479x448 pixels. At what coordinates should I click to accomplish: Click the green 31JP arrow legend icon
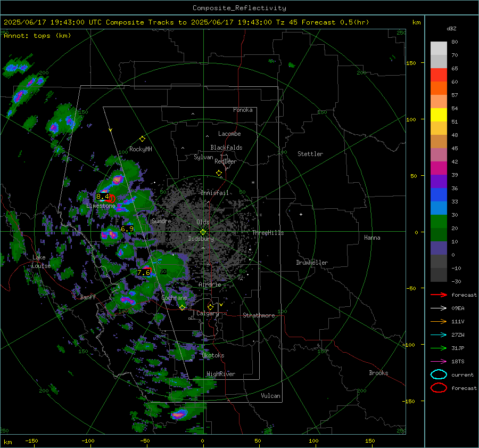[439, 348]
